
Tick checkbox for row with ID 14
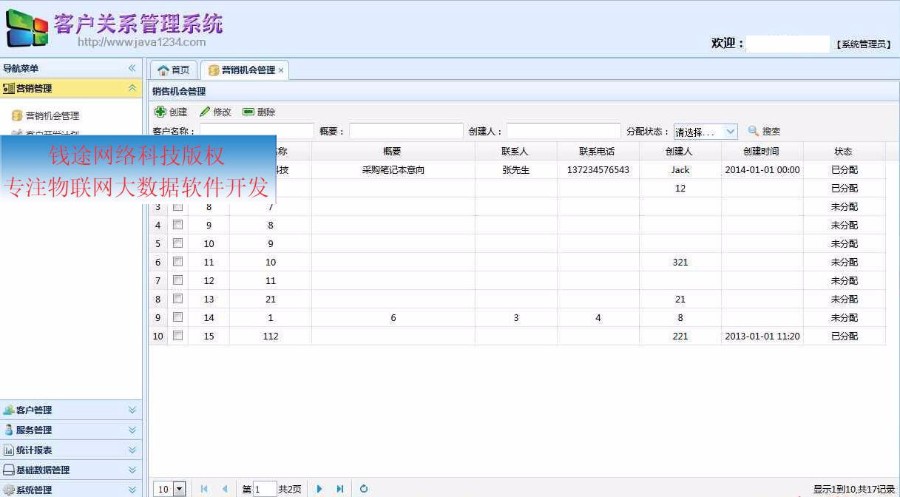[178, 316]
